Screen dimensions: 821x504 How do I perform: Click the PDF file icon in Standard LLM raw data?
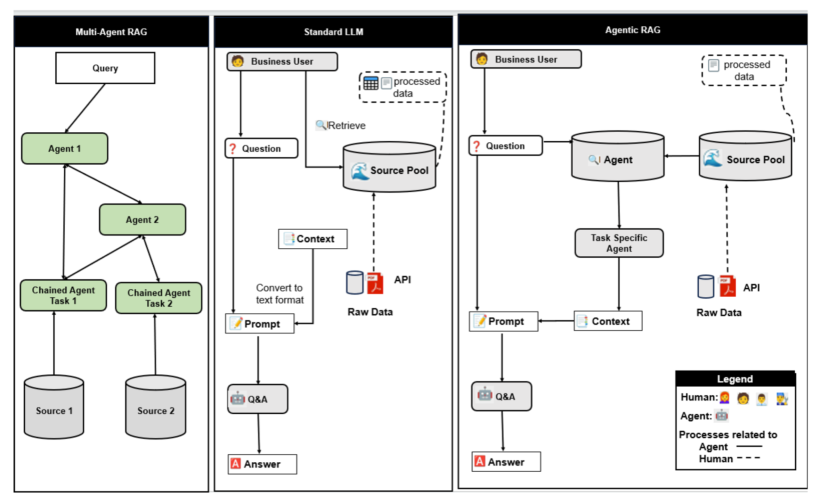[x=375, y=283]
